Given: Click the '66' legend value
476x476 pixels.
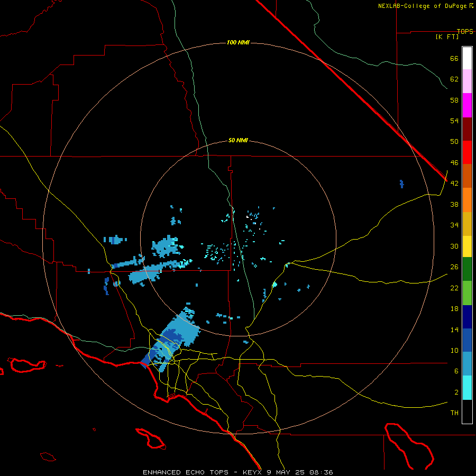Looking at the screenshot, I should [454, 58].
